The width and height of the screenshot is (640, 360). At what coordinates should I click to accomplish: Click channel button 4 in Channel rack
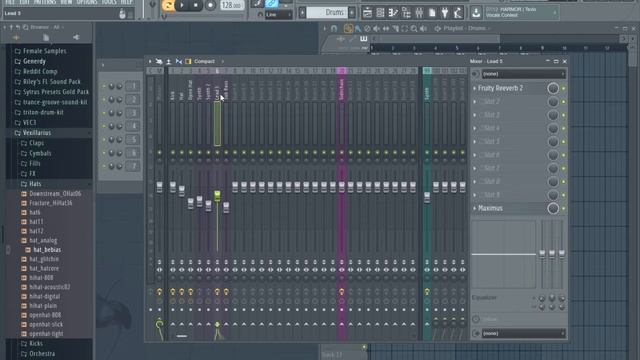click(x=133, y=126)
